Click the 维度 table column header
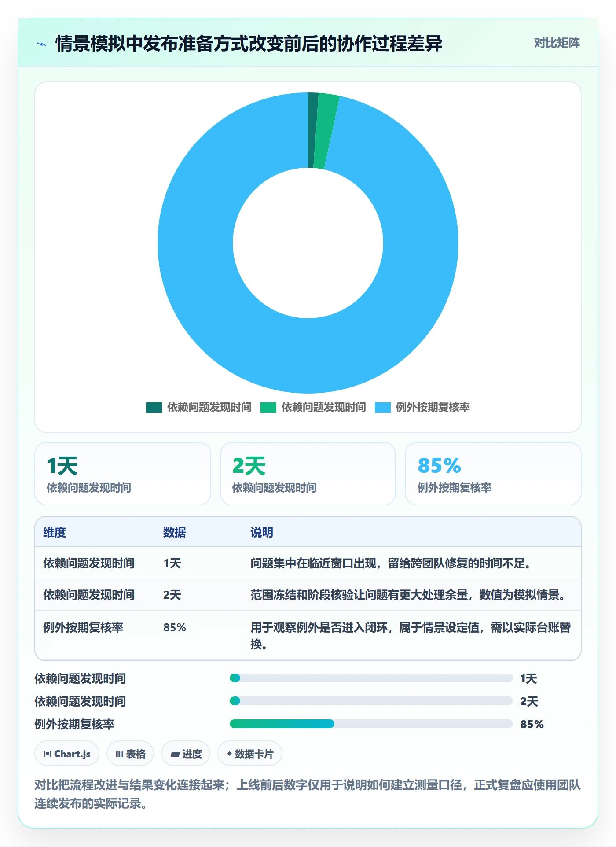 (x=55, y=532)
